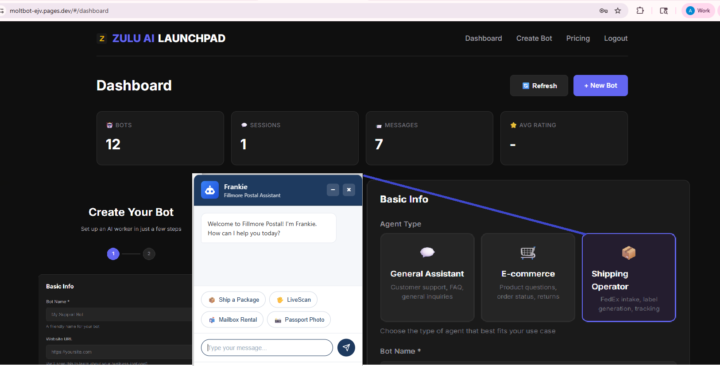
Task: Open the browser extensions puzzle icon
Action: pos(640,11)
